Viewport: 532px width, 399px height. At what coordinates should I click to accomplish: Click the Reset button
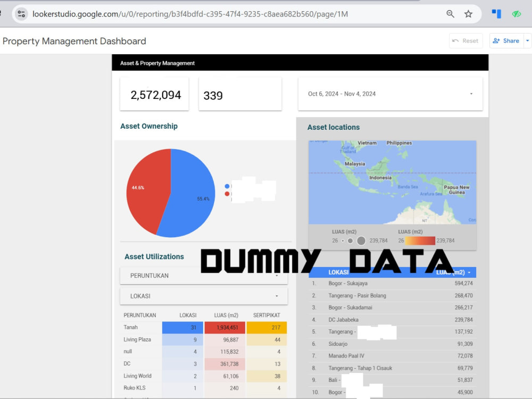point(466,41)
